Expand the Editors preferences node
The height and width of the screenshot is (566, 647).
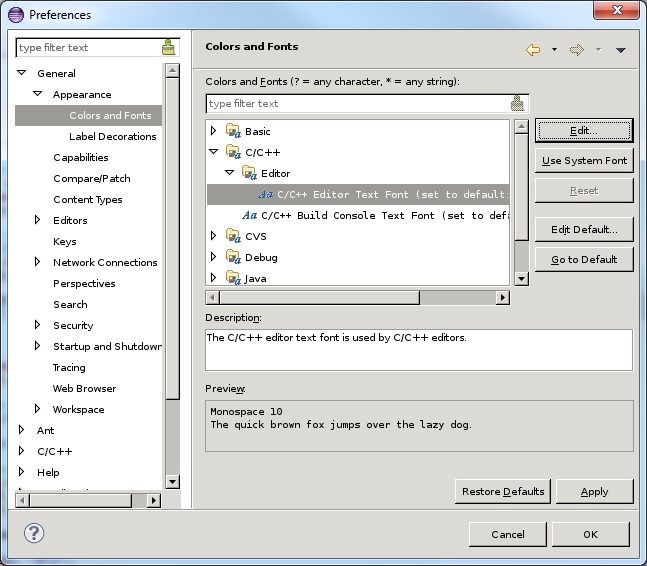pos(38,220)
